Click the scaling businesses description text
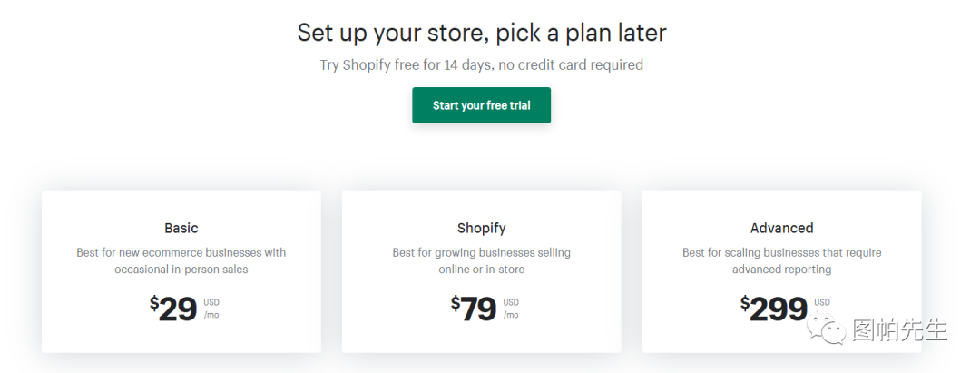The width and height of the screenshot is (980, 373). coord(781,260)
